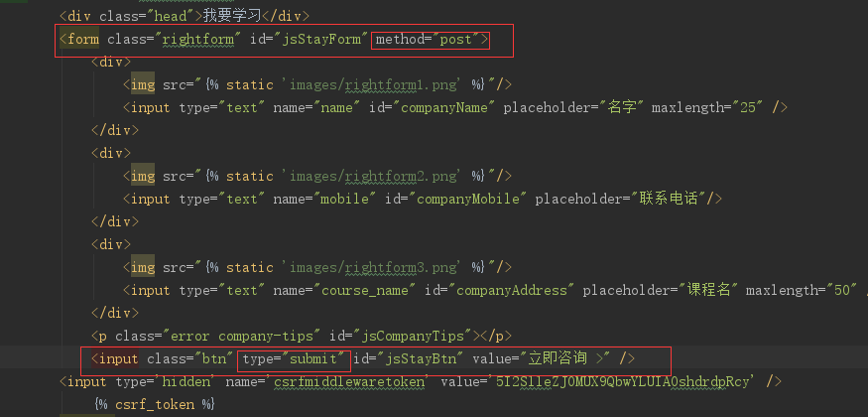
Task: Click the "companyAddress" id value
Action: pyautogui.click(x=511, y=290)
